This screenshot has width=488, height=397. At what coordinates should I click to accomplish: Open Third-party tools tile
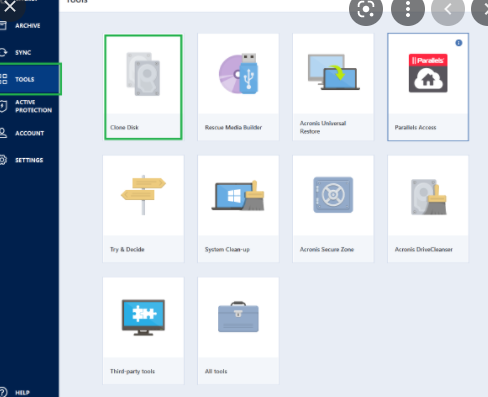[x=143, y=331]
